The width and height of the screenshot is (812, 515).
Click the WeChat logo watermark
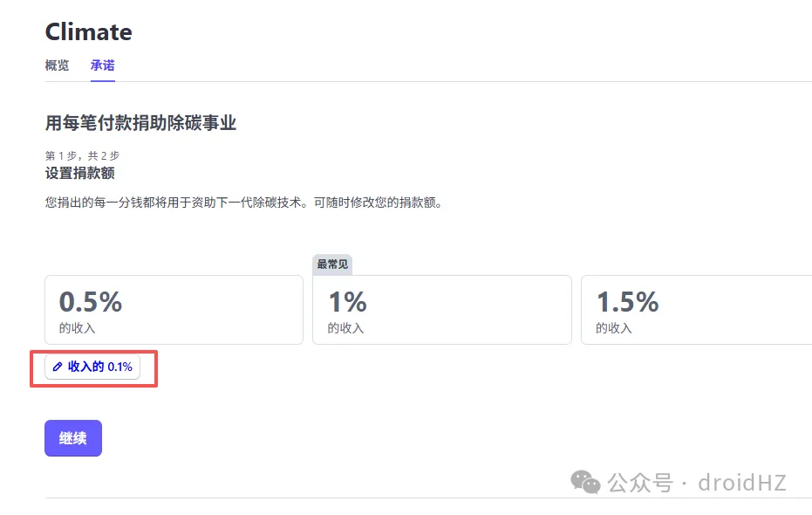point(585,481)
